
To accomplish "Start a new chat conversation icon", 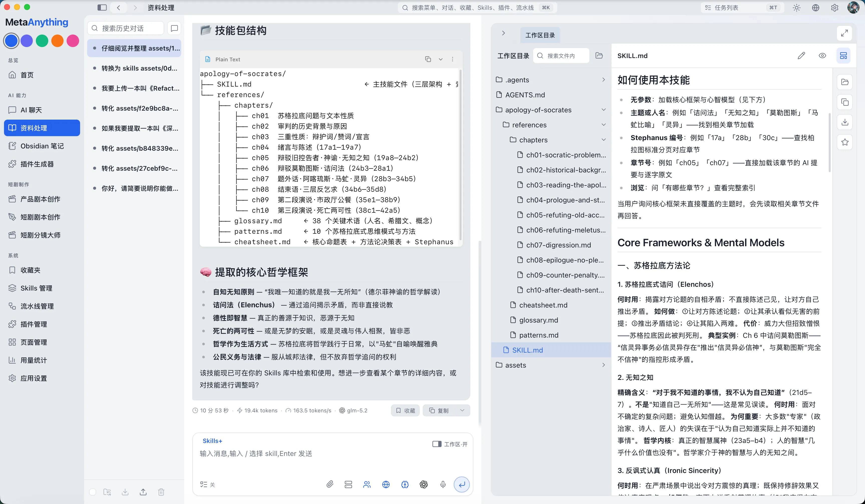I will click(174, 28).
